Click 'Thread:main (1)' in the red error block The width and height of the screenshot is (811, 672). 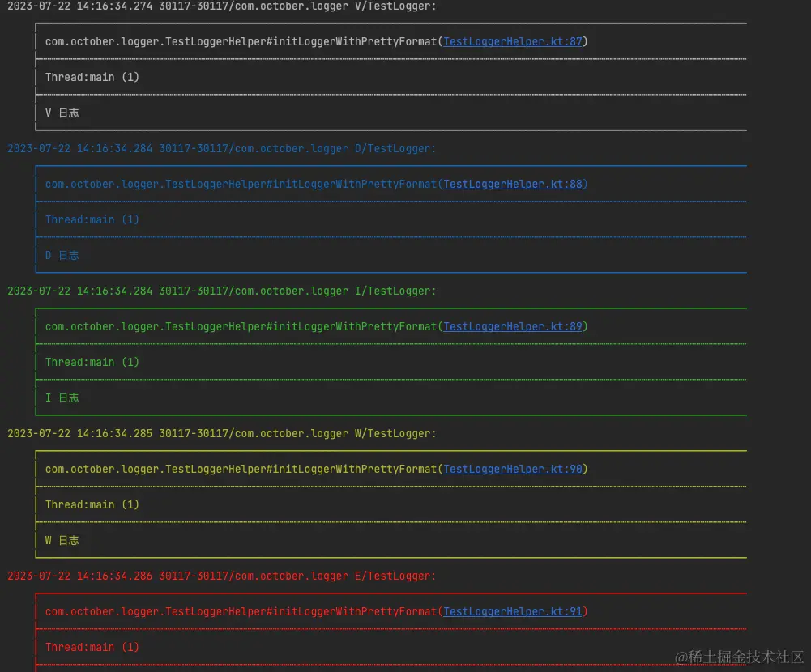pyautogui.click(x=92, y=647)
